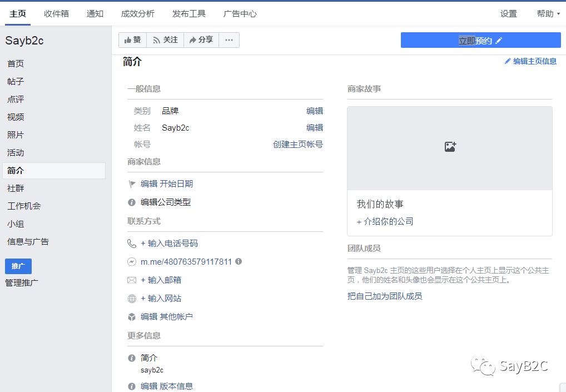Open 帖子 in the left sidebar
The image size is (566, 392).
16,82
